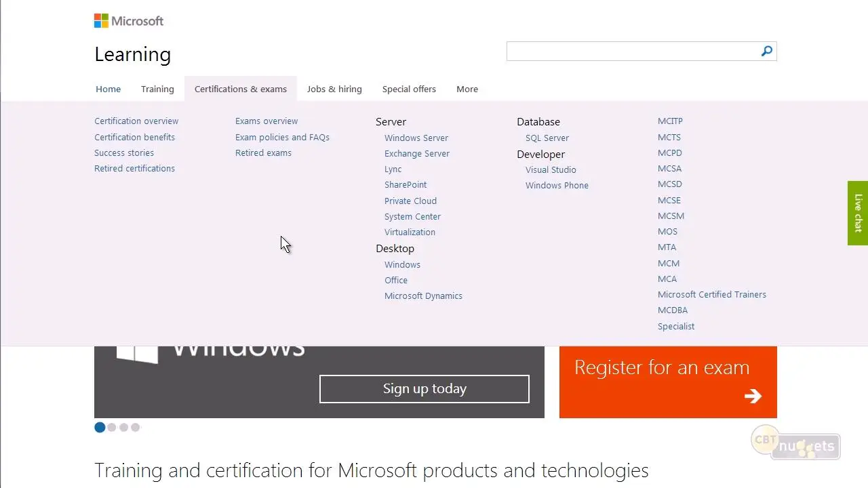Select the second carousel dot
This screenshot has height=488, width=868.
pos(112,427)
